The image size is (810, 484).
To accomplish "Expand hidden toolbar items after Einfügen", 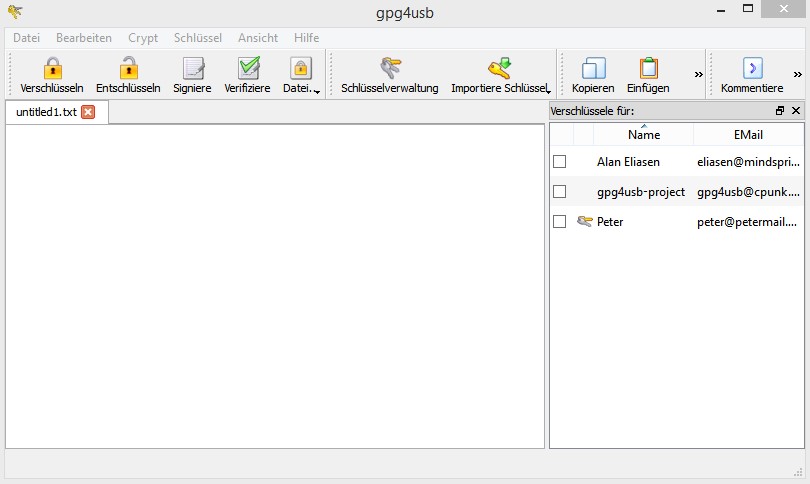I will pos(699,74).
